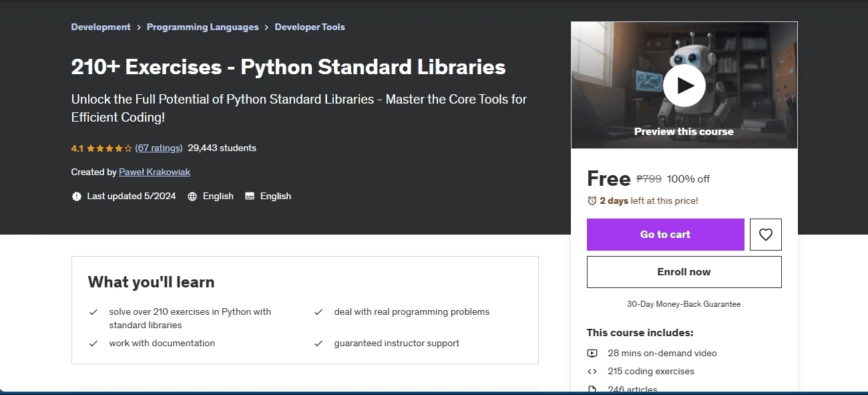Click the Enroll now button

click(x=684, y=272)
